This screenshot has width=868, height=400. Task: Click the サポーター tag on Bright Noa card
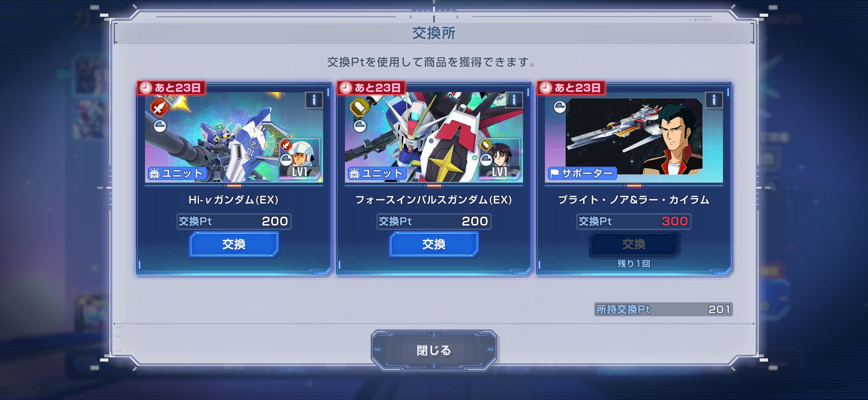pos(582,173)
